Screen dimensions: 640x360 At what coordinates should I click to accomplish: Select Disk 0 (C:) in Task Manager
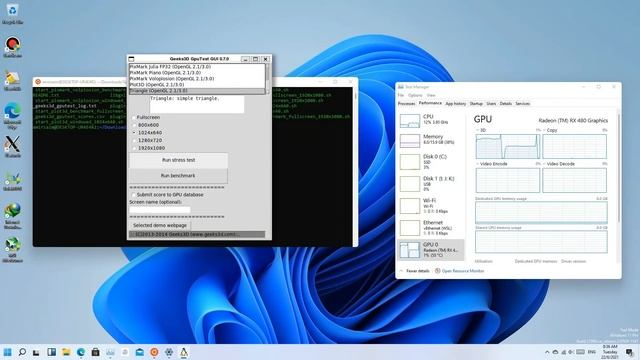(431, 162)
